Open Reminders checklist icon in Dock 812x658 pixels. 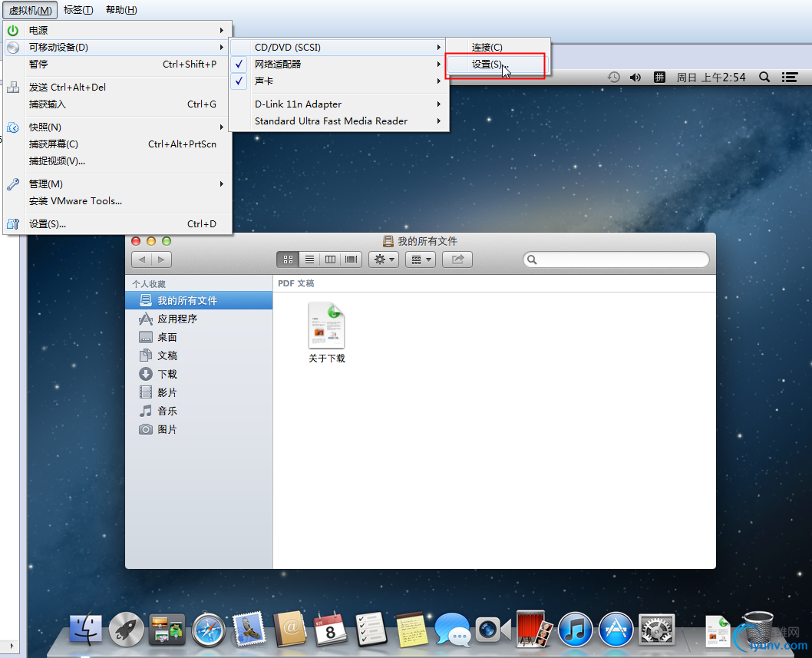pyautogui.click(x=371, y=629)
